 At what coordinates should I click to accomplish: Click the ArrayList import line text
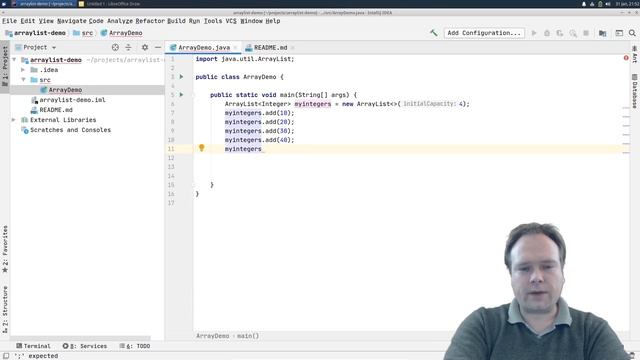[244, 59]
